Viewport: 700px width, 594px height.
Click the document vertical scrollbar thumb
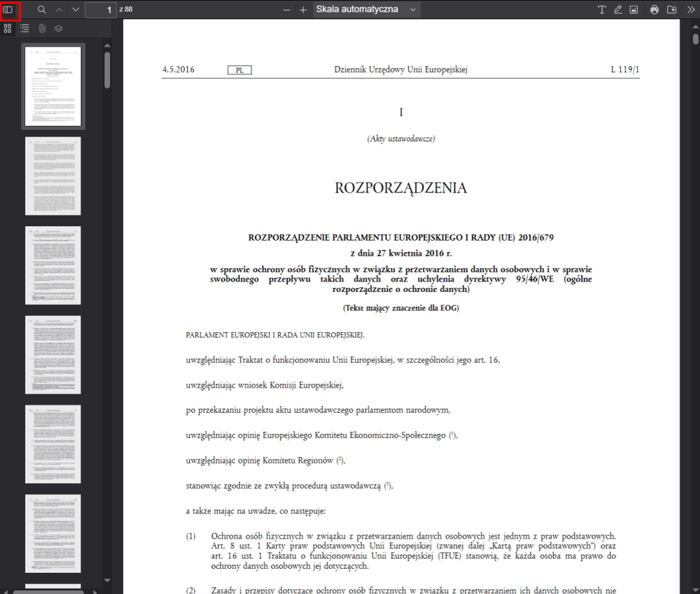[x=695, y=39]
